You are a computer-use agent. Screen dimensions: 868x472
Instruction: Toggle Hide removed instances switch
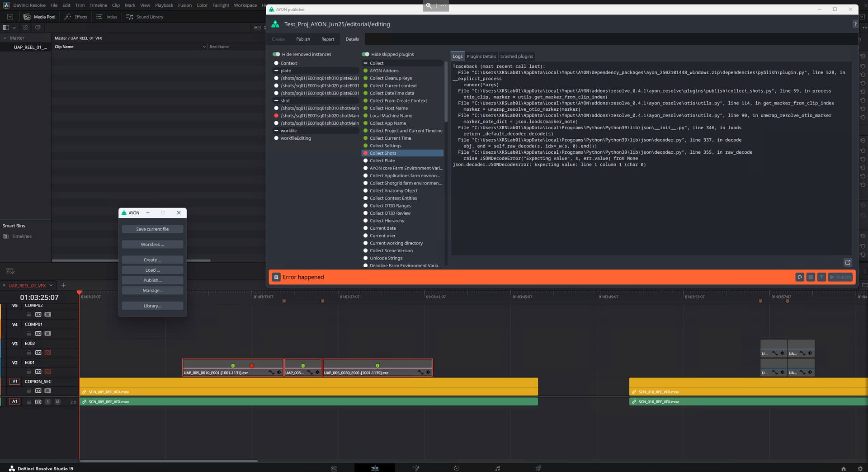tap(276, 54)
